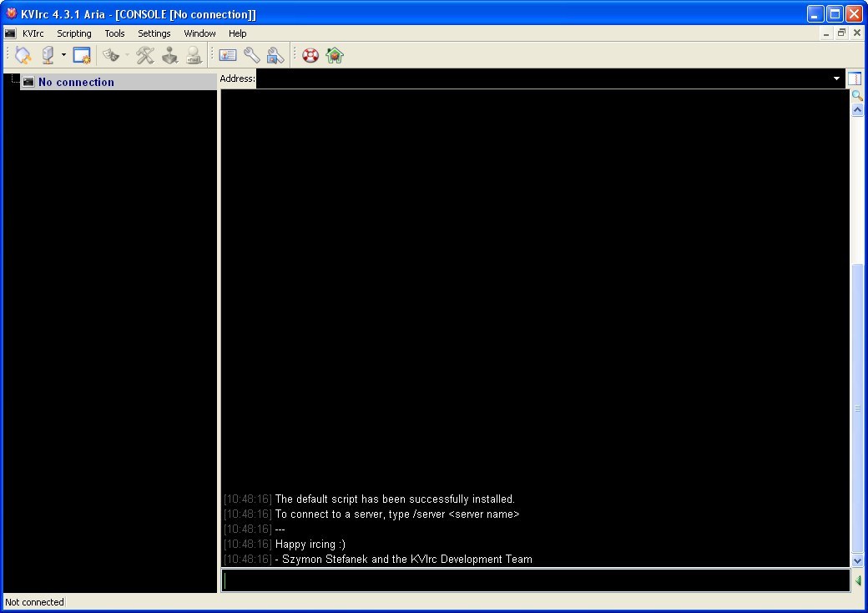Screen dimensions: 868x613
Task: Click the 'To connect to a server' message
Action: tap(397, 514)
